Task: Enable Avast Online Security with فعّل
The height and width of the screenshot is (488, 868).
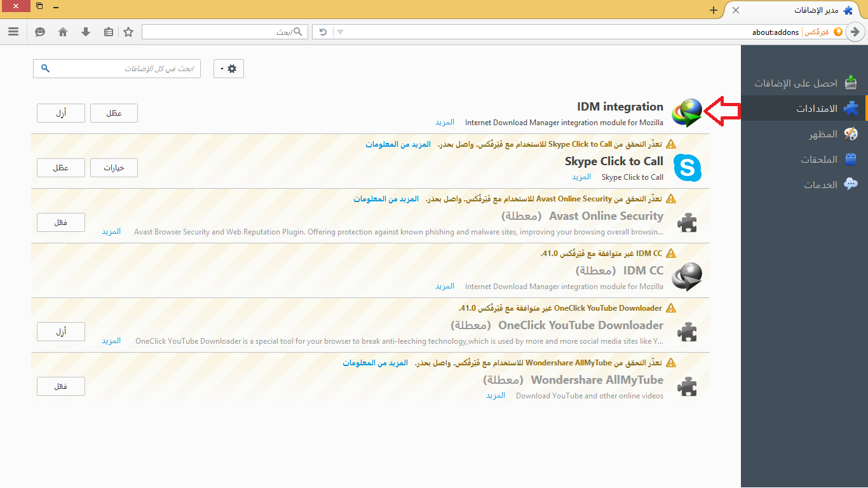Action: (x=60, y=222)
